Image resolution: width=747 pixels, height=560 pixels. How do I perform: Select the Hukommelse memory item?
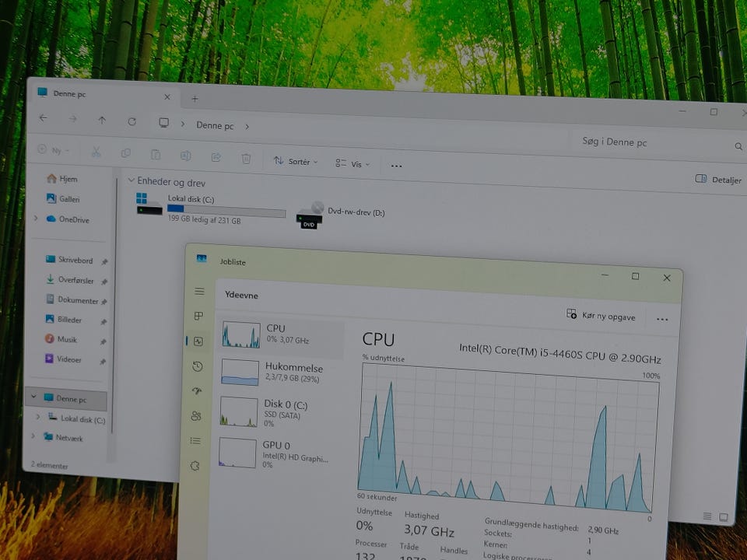click(281, 373)
